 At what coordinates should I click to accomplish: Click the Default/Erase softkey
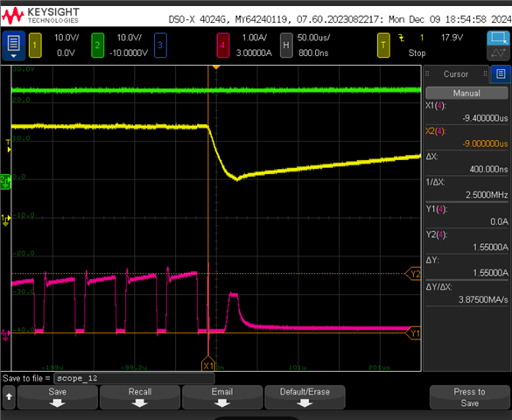coord(305,397)
